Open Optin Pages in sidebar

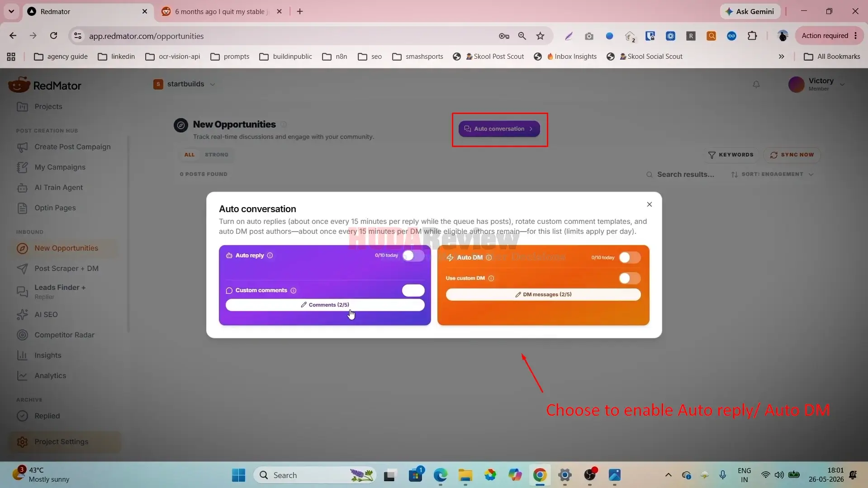pyautogui.click(x=55, y=208)
